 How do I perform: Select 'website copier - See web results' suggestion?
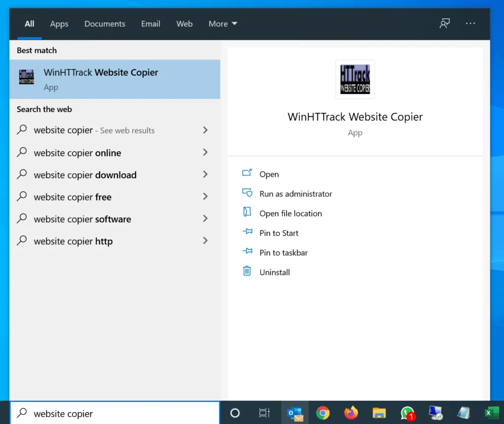(115, 130)
